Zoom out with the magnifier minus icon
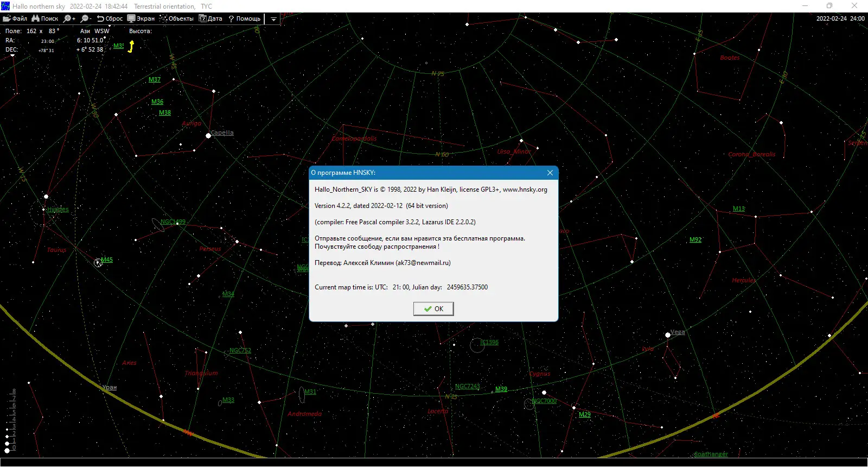 click(86, 18)
